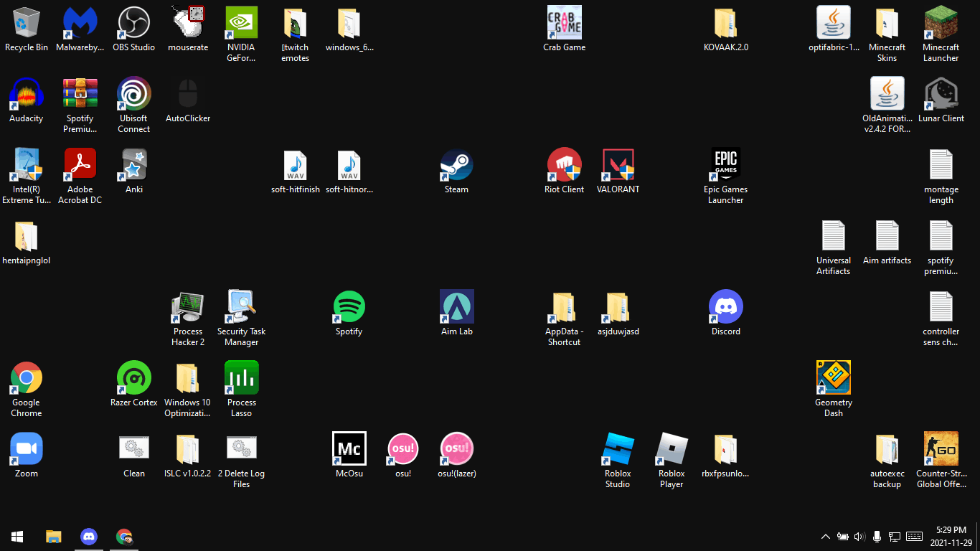980x551 pixels.
Task: Select the Intel Extreme Tuning shortcut
Action: click(x=27, y=165)
